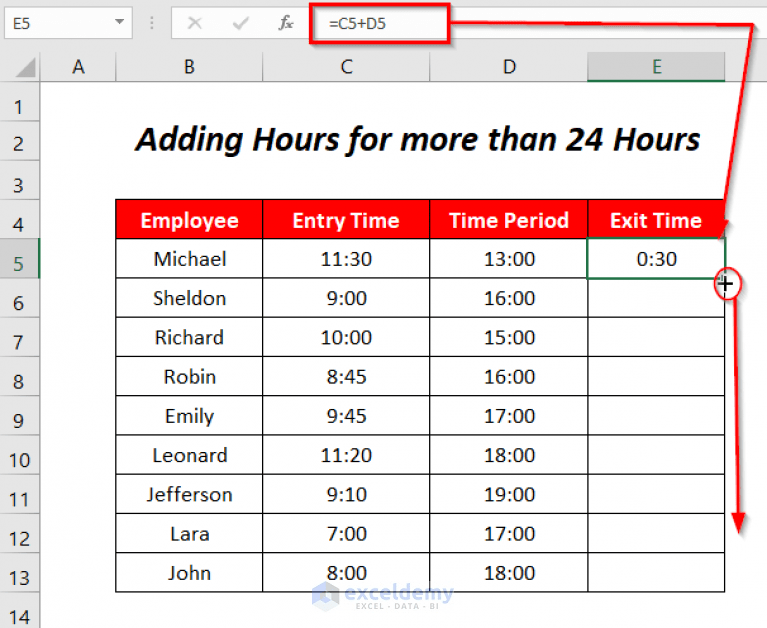Viewport: 767px width, 628px height.
Task: Click the 'Time Period' header cell
Action: pyautogui.click(x=509, y=220)
